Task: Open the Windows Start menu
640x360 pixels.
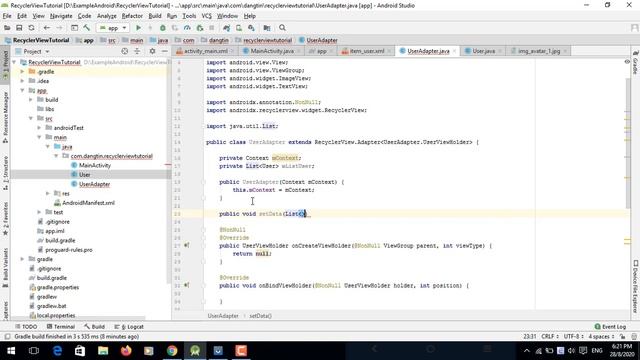Action: (x=11, y=351)
